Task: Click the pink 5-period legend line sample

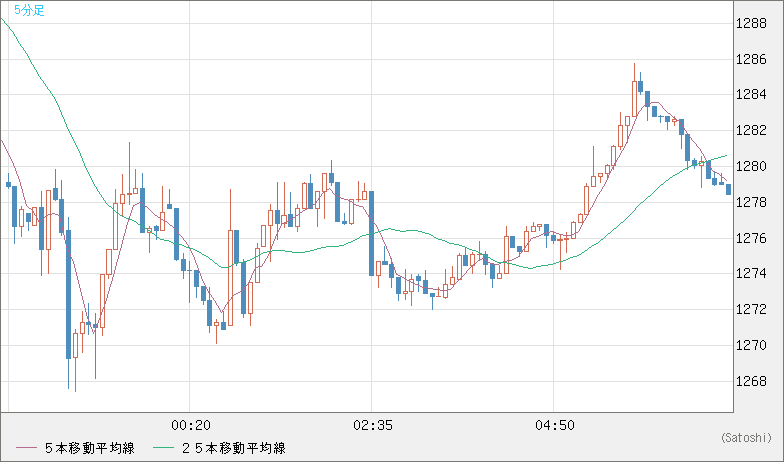Action: 26,448
